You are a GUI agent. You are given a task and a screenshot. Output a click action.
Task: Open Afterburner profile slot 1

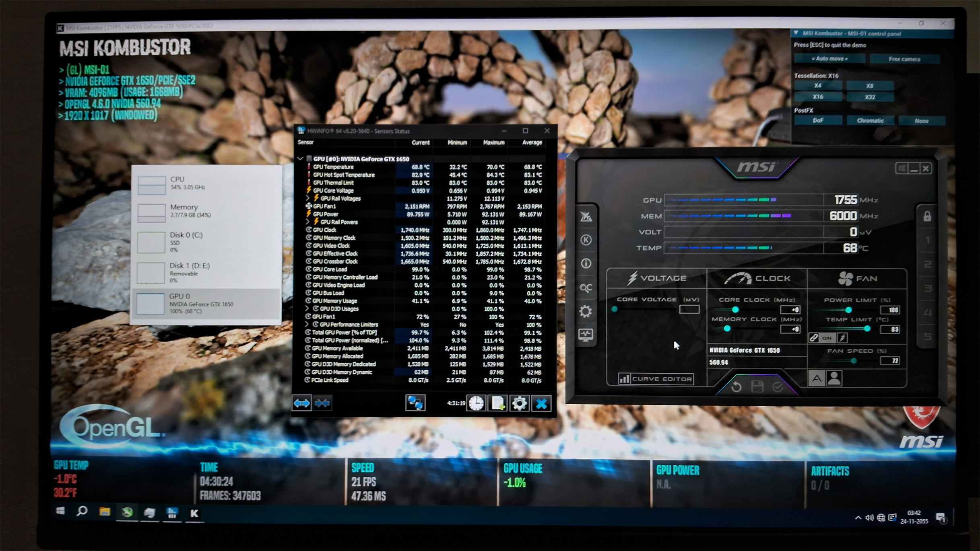(928, 241)
